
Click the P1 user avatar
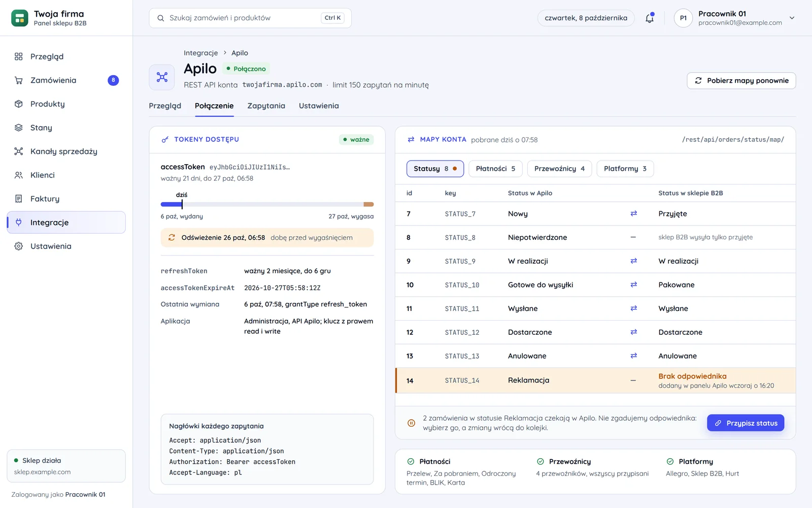[683, 18]
